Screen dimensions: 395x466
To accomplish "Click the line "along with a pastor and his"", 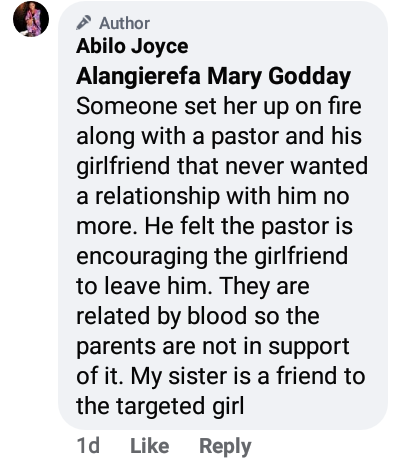I will coord(219,137).
